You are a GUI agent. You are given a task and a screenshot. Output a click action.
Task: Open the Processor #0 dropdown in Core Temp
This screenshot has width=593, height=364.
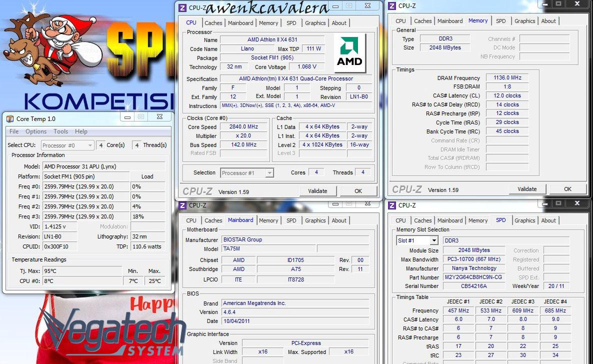point(67,145)
